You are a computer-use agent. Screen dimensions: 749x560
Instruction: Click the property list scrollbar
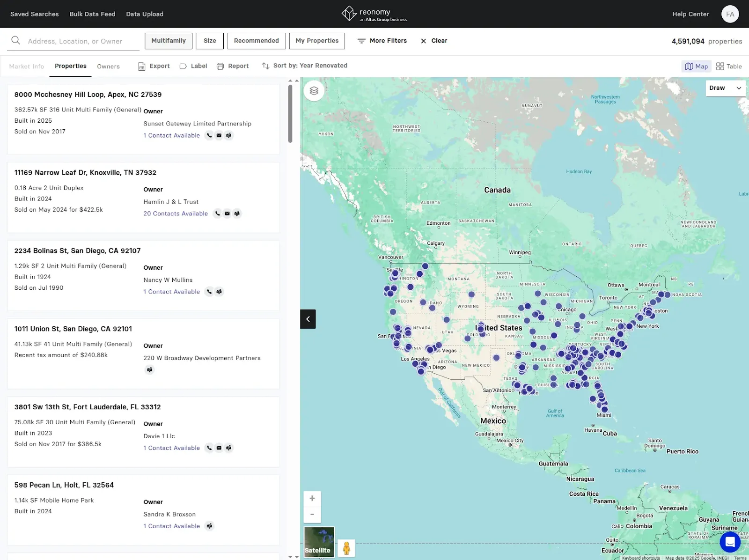290,113
